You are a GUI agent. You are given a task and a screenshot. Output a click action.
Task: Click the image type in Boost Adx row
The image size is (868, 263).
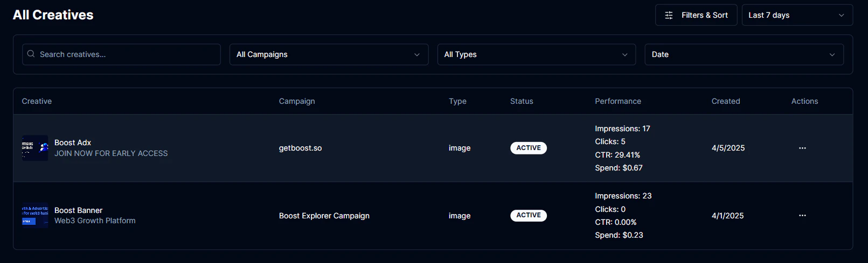460,148
